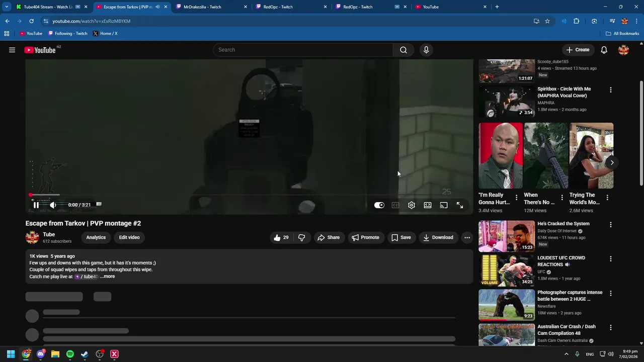Open more actions ellipsis beside Download
This screenshot has width=644, height=362.
[x=467, y=237]
